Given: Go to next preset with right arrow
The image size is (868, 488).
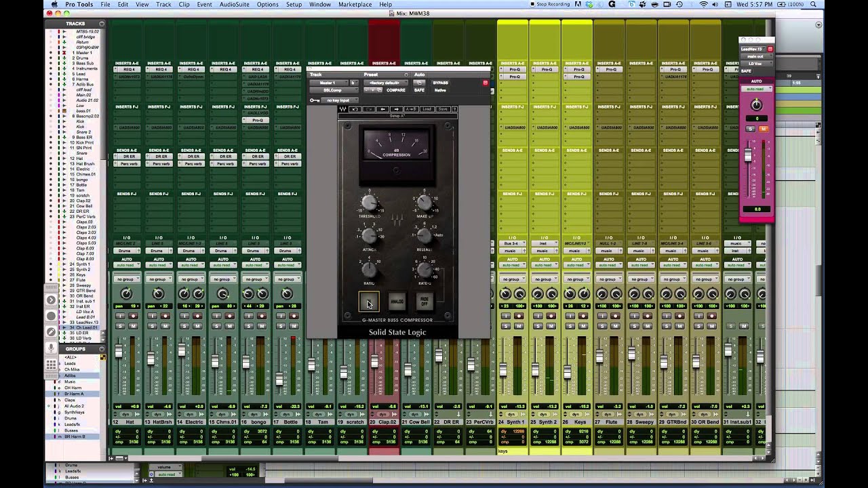Looking at the screenshot, I should click(x=397, y=109).
